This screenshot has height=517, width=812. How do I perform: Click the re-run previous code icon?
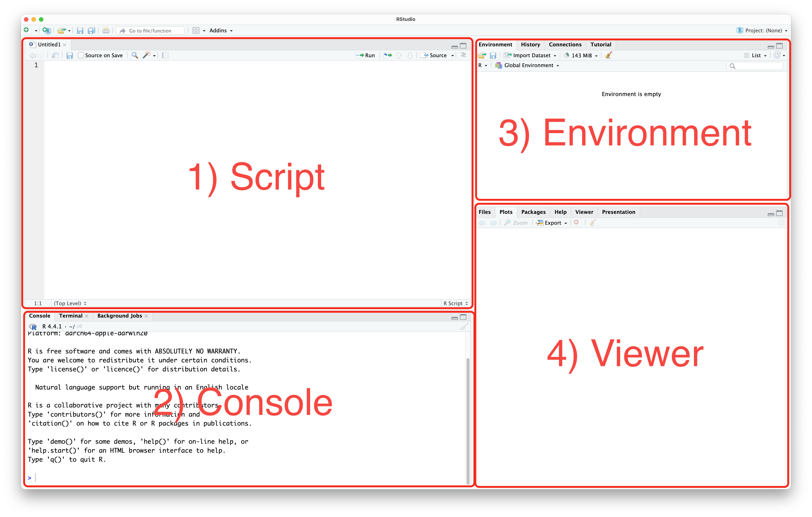click(388, 55)
